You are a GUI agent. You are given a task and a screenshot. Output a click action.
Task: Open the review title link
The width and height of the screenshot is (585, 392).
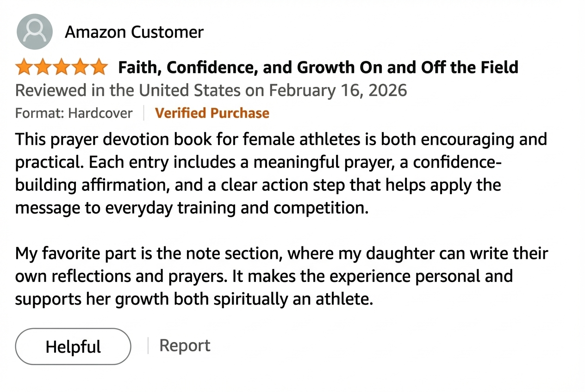pos(318,67)
